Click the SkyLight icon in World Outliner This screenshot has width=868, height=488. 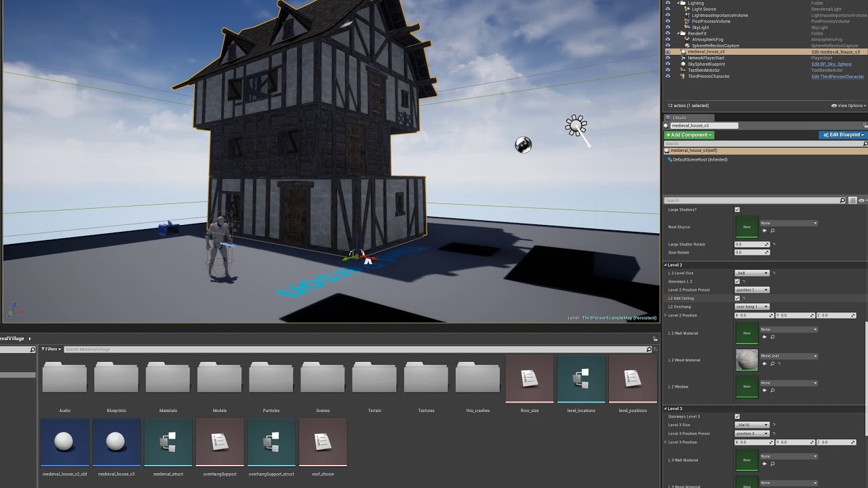(687, 27)
